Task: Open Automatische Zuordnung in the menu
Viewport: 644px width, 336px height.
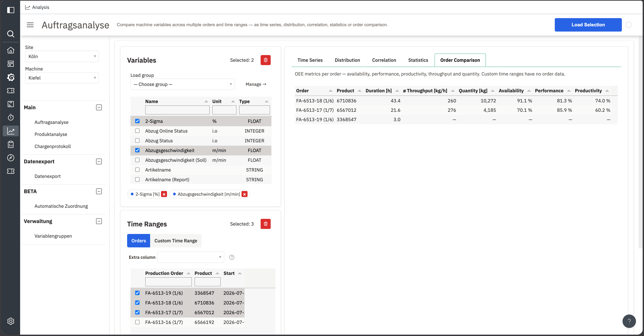Action: [x=61, y=206]
